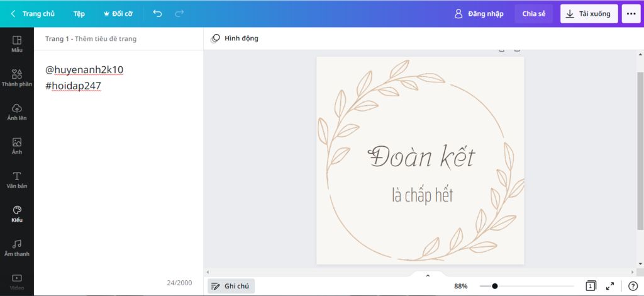Open the page grid view icon

(x=591, y=286)
